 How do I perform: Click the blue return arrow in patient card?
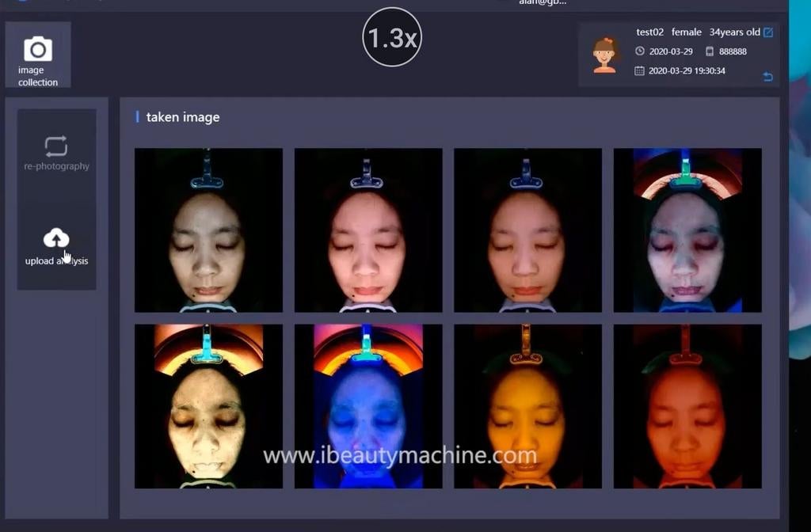(767, 77)
